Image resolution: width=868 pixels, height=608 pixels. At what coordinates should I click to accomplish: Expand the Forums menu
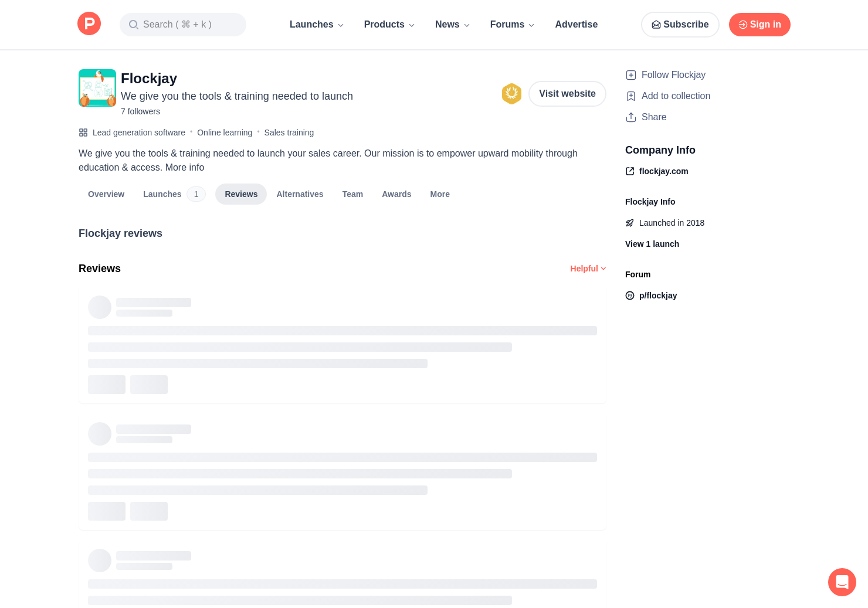click(x=513, y=25)
